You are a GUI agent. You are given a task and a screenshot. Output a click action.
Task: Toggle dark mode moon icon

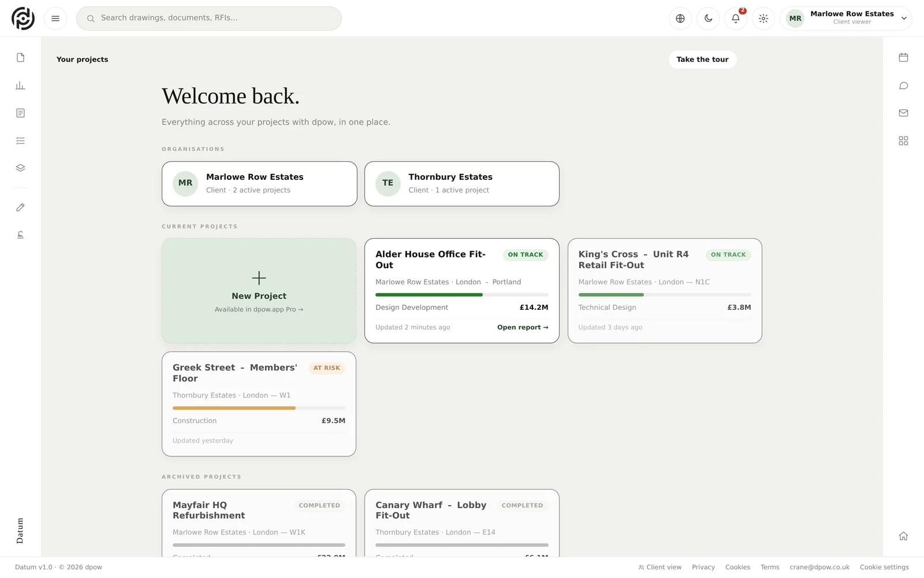coord(708,18)
